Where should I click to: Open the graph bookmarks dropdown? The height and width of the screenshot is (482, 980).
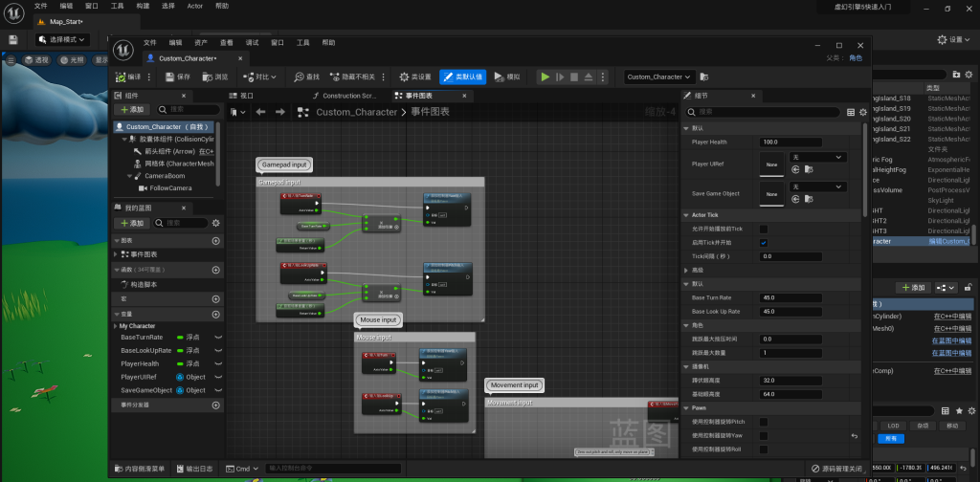pos(238,112)
